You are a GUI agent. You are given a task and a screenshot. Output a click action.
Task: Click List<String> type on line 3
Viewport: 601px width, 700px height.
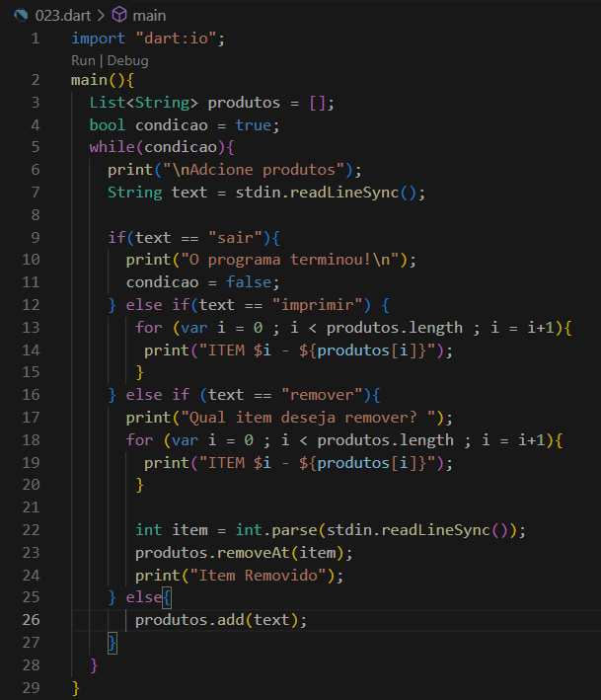tap(144, 103)
